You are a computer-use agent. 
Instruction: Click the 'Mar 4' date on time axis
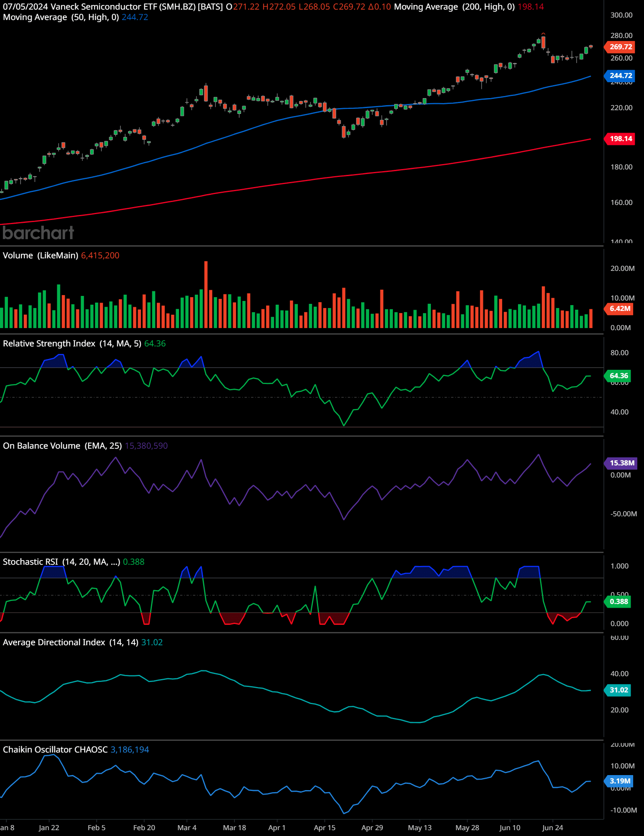pos(187,828)
